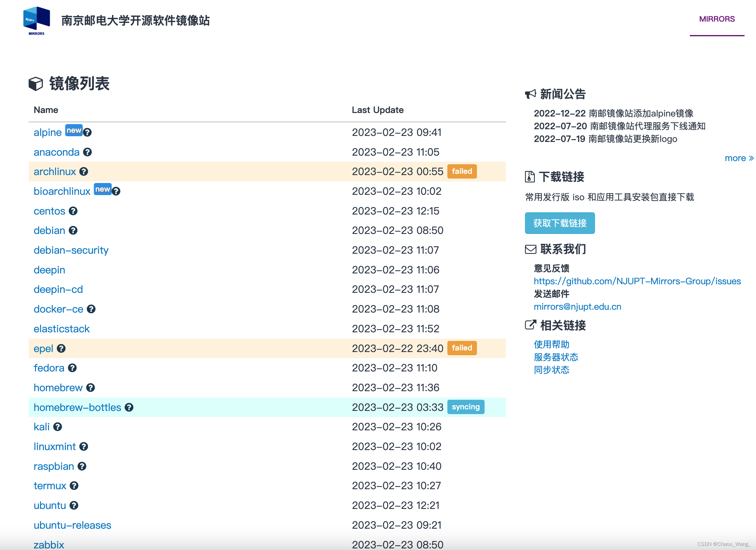Click the new badge beside bioarchlinux
756x550 pixels.
pos(103,189)
